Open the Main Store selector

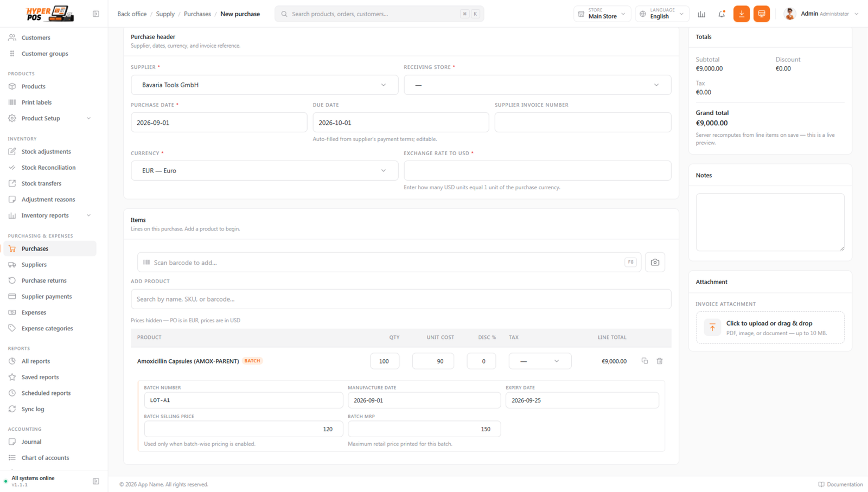point(602,14)
